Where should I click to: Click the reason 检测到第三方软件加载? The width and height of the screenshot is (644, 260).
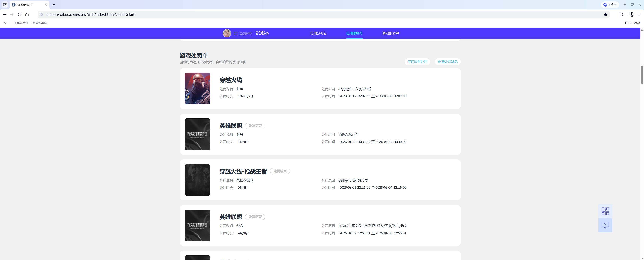click(355, 89)
